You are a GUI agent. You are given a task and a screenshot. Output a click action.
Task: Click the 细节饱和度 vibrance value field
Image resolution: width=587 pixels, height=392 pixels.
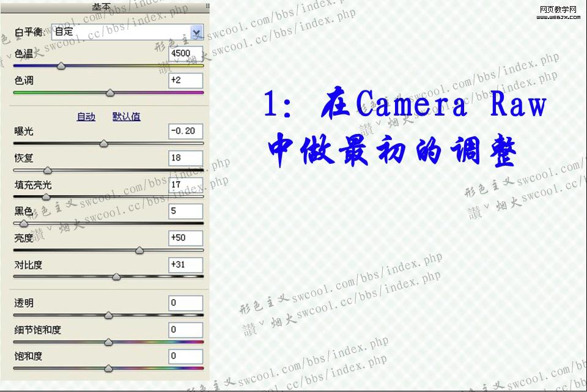click(186, 330)
